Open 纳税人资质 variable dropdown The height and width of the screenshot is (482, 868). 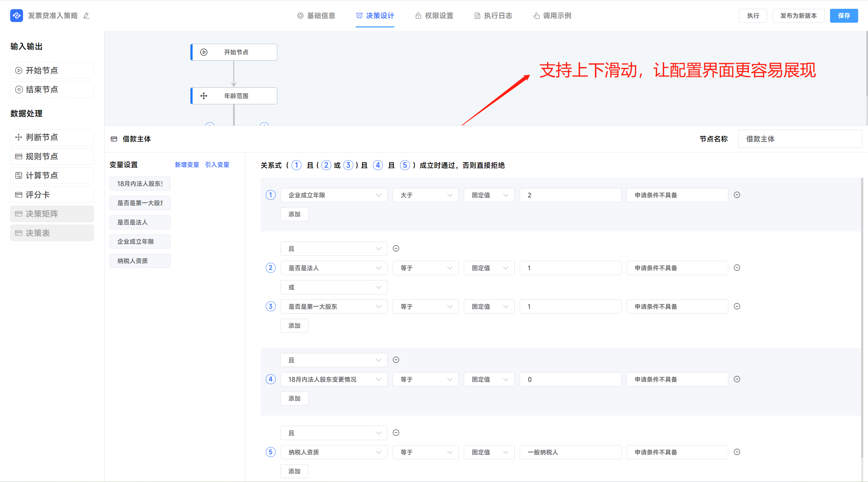[x=334, y=452]
